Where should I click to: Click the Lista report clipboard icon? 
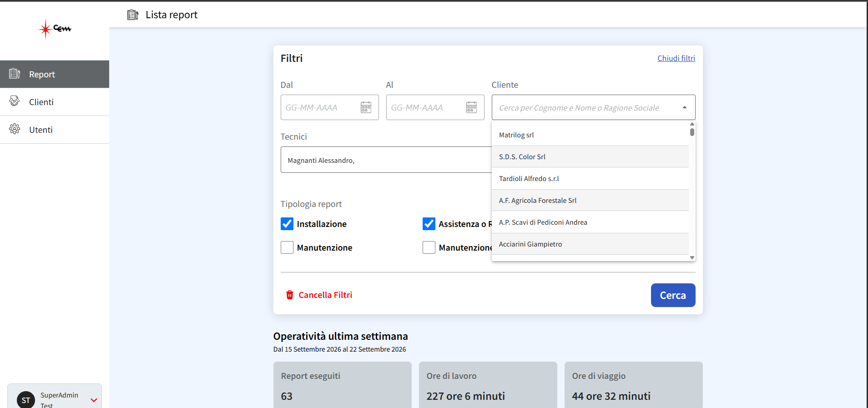[x=133, y=15]
